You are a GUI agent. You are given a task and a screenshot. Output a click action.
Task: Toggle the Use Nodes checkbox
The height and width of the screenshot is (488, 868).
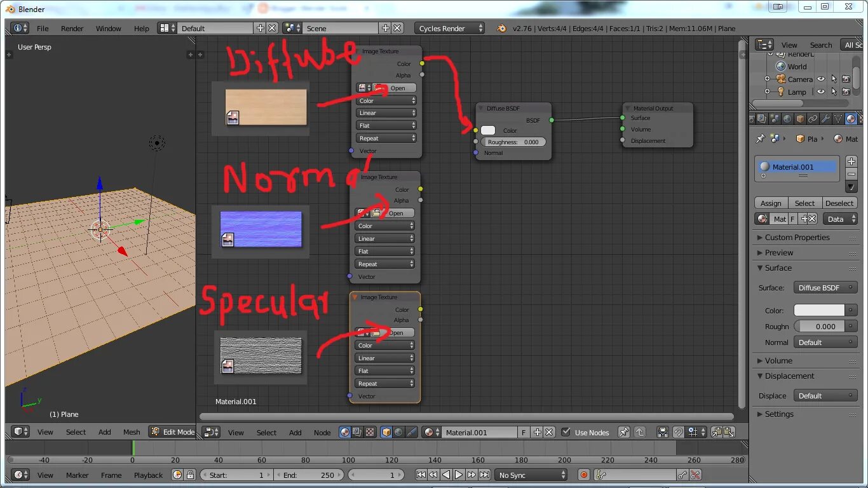(x=566, y=432)
